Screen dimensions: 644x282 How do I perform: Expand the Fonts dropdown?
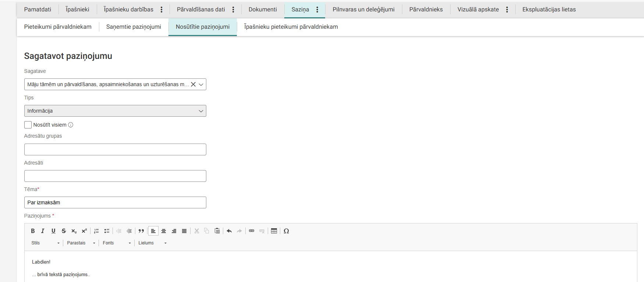(117, 243)
